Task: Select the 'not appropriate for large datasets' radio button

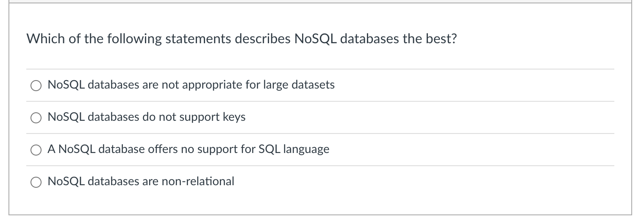Action: (36, 86)
